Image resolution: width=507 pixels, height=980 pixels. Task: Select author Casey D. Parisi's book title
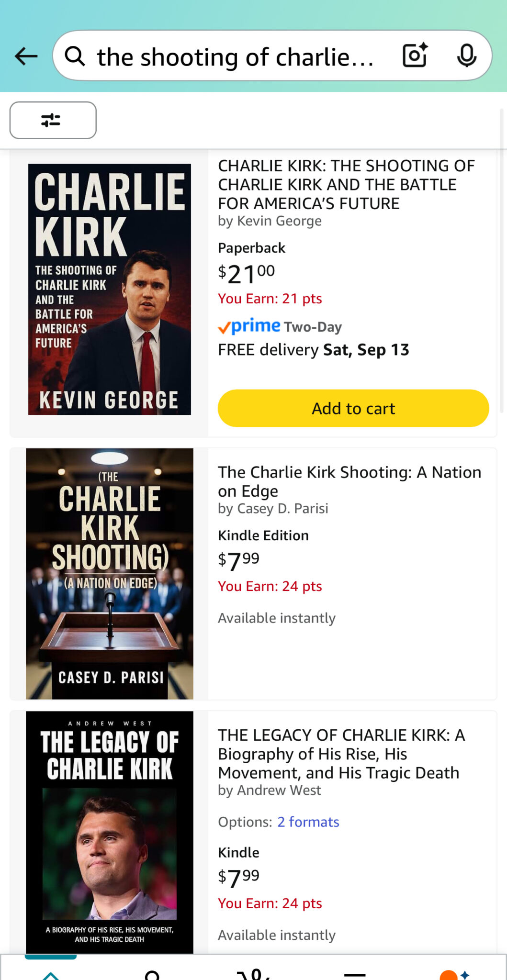[349, 481]
